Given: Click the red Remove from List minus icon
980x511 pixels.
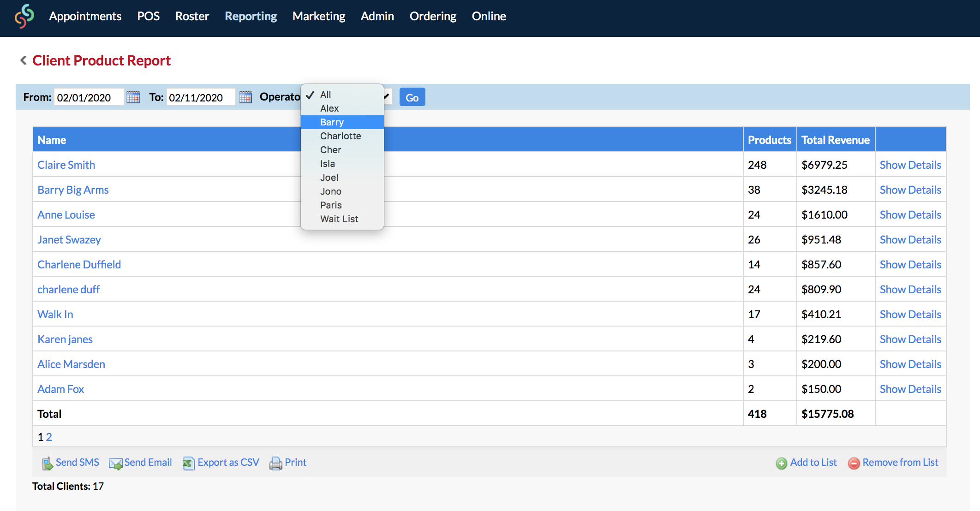Looking at the screenshot, I should pyautogui.click(x=854, y=463).
